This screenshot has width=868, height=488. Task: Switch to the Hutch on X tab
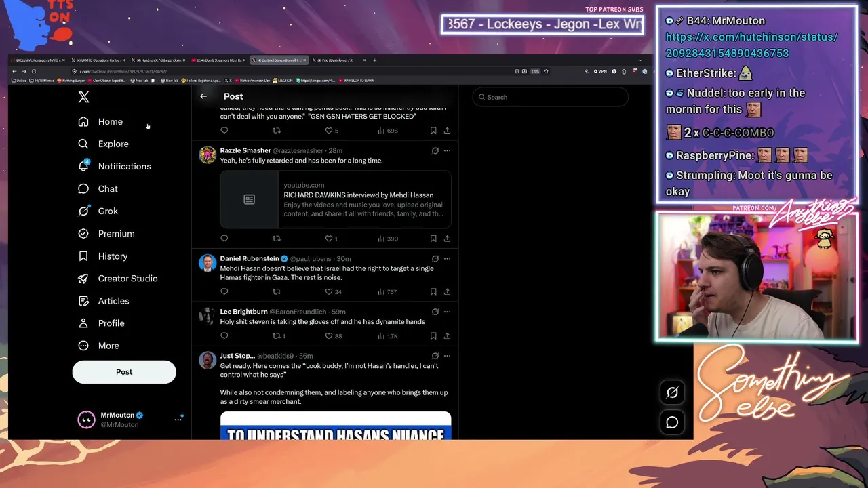[x=157, y=60]
